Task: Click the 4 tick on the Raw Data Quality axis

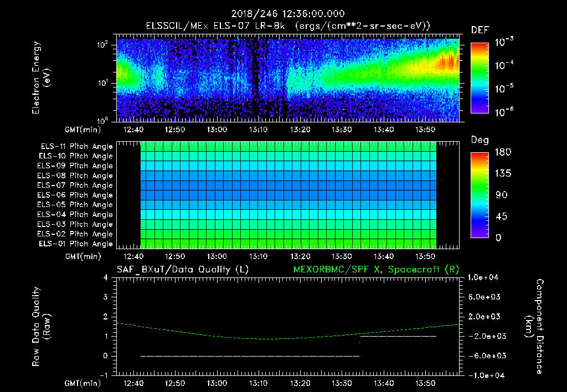Action: pos(105,277)
